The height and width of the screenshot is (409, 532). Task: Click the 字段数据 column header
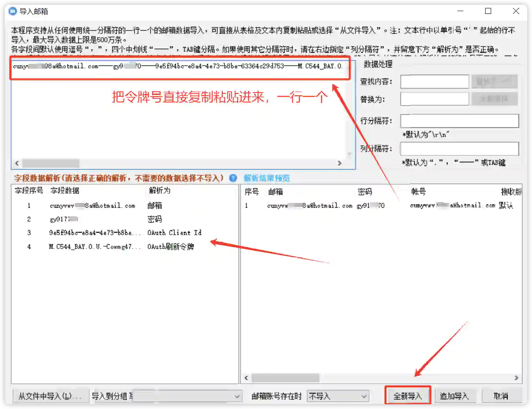pyautogui.click(x=65, y=191)
